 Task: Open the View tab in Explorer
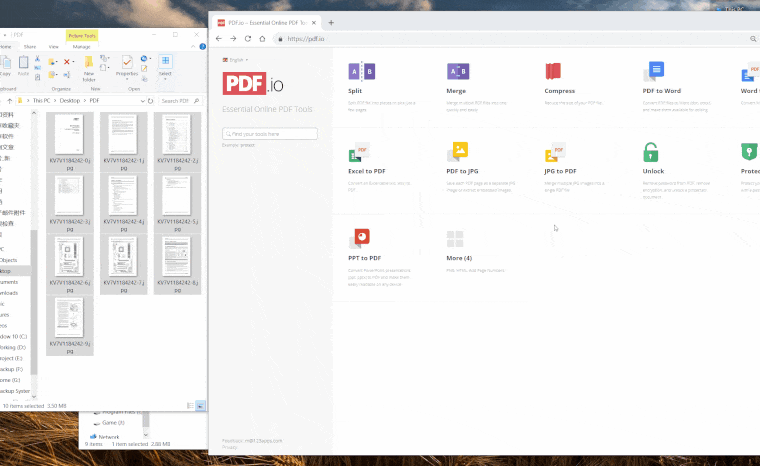[53, 47]
